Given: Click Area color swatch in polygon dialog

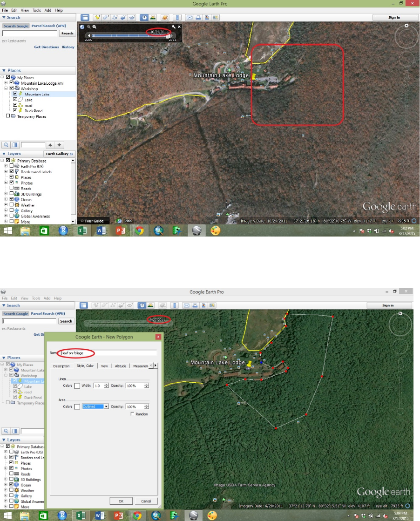Looking at the screenshot, I should pos(77,407).
